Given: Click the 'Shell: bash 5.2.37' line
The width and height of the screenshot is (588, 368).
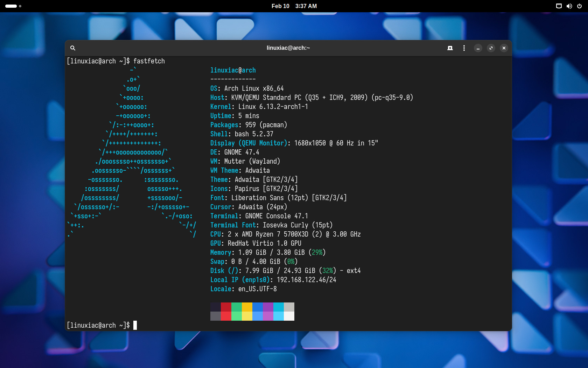Looking at the screenshot, I should pyautogui.click(x=242, y=134).
